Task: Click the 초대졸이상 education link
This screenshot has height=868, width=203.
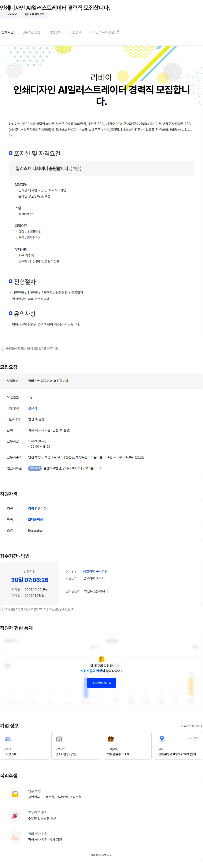Action: [x=35, y=519]
